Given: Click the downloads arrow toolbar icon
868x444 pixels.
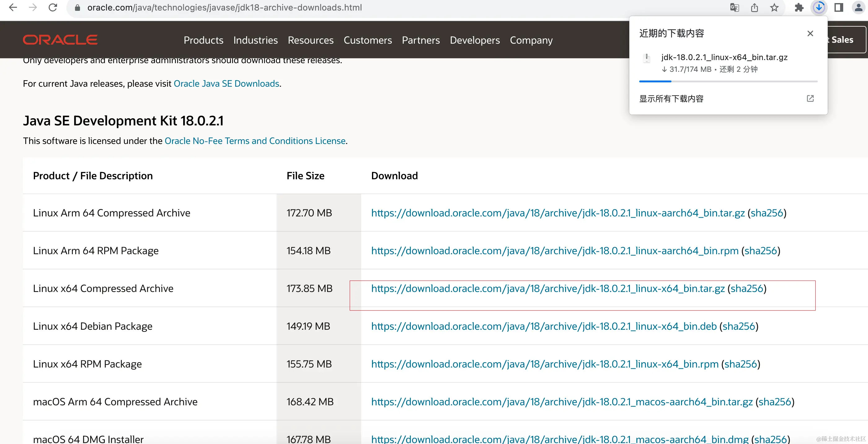Looking at the screenshot, I should pos(819,7).
